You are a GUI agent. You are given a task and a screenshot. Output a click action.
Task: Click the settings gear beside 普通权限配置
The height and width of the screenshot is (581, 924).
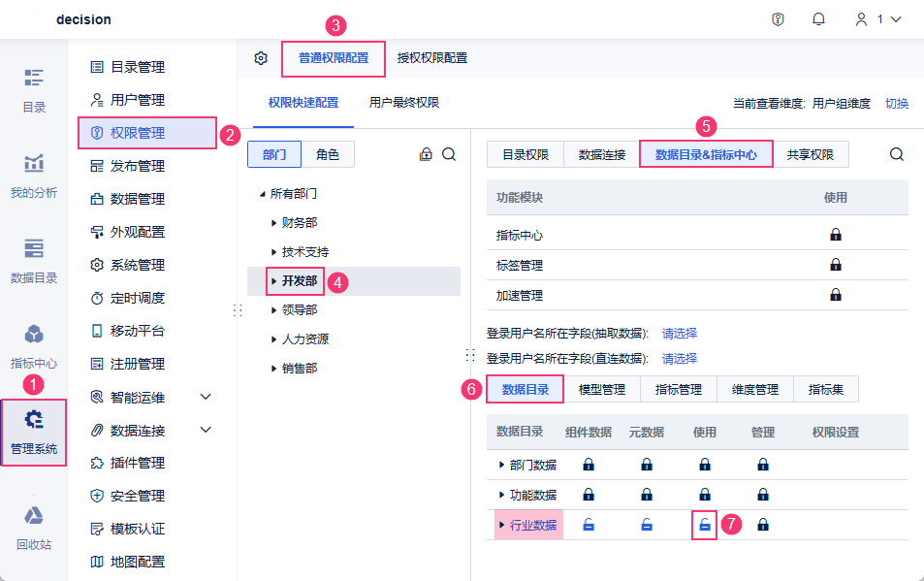261,58
